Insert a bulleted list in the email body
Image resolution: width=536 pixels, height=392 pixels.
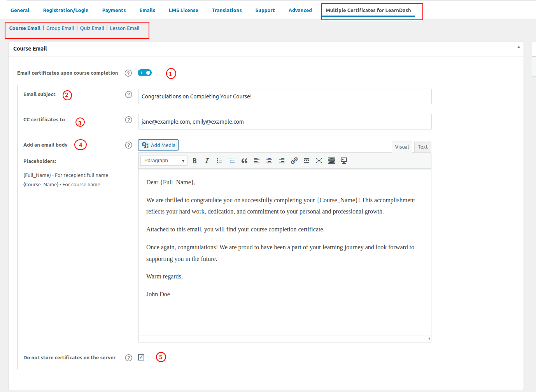click(219, 160)
